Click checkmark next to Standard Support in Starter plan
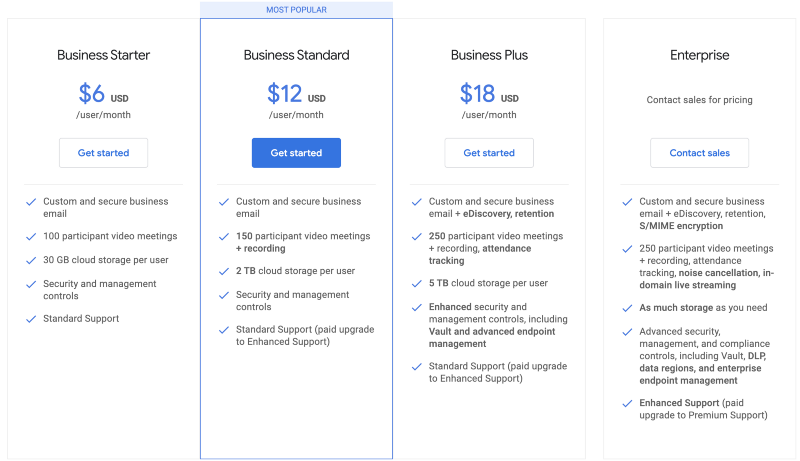Image resolution: width=800 pixels, height=461 pixels. [x=31, y=319]
